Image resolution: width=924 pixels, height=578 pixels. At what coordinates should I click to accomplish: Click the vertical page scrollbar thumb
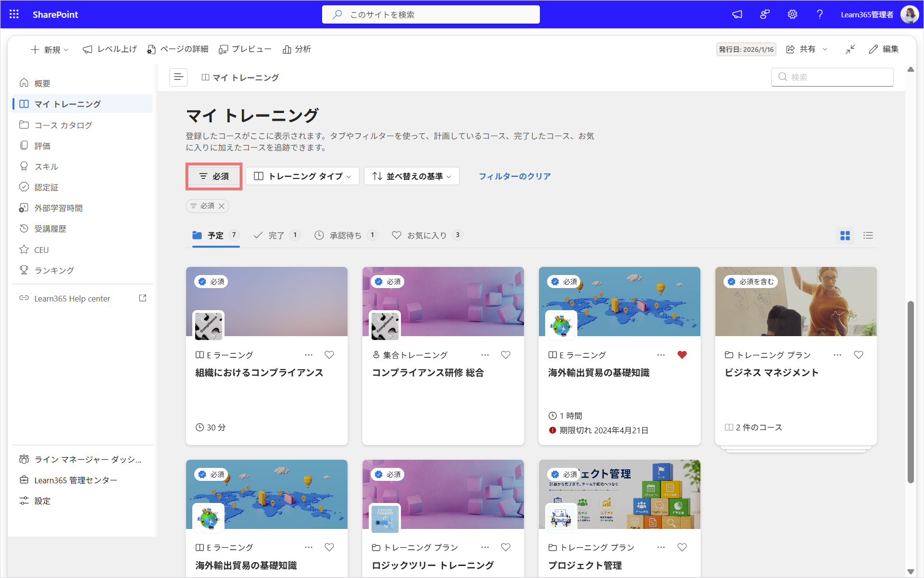(x=910, y=392)
